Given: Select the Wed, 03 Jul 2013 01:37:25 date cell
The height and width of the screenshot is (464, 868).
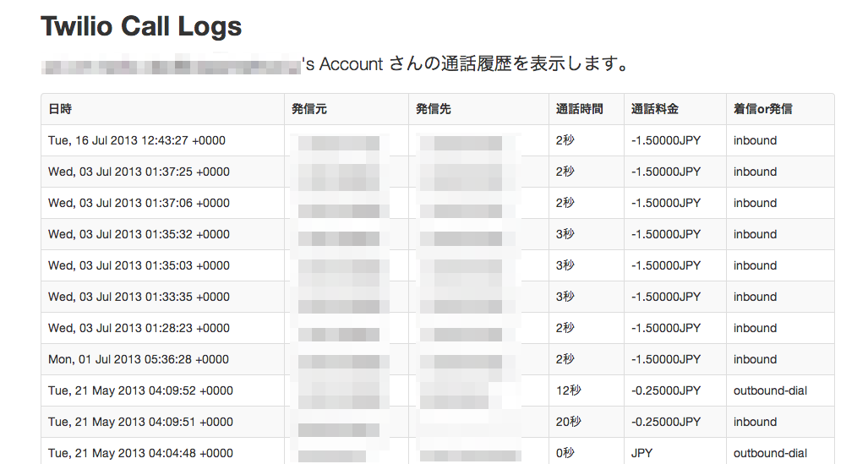Looking at the screenshot, I should tap(139, 172).
